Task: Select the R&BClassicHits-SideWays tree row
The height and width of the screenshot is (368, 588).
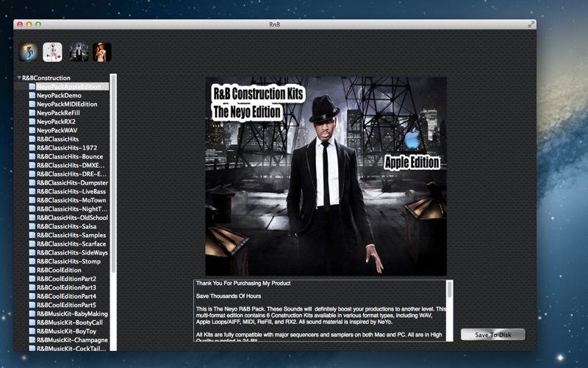Action: pos(62,252)
